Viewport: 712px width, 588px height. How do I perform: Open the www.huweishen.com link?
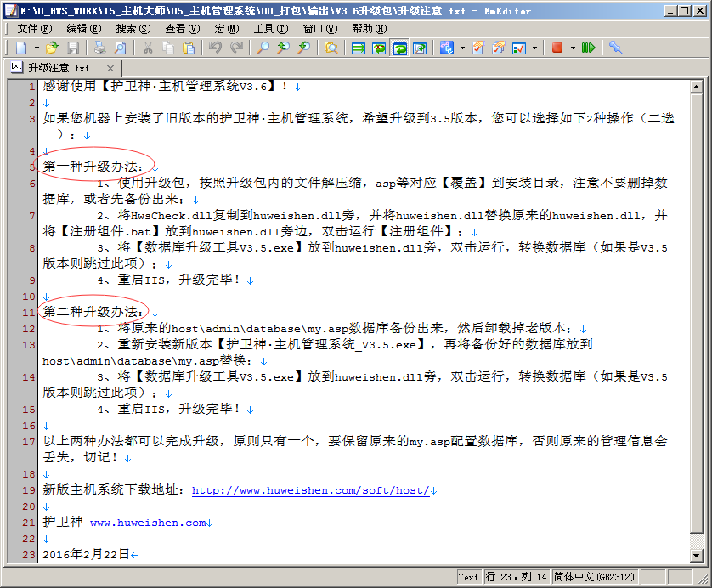pyautogui.click(x=148, y=523)
